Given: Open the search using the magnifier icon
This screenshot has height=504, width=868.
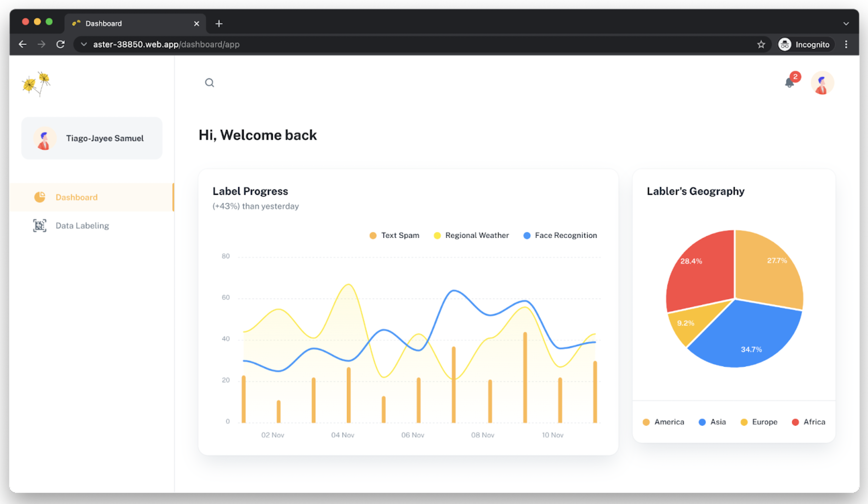Looking at the screenshot, I should click(210, 83).
